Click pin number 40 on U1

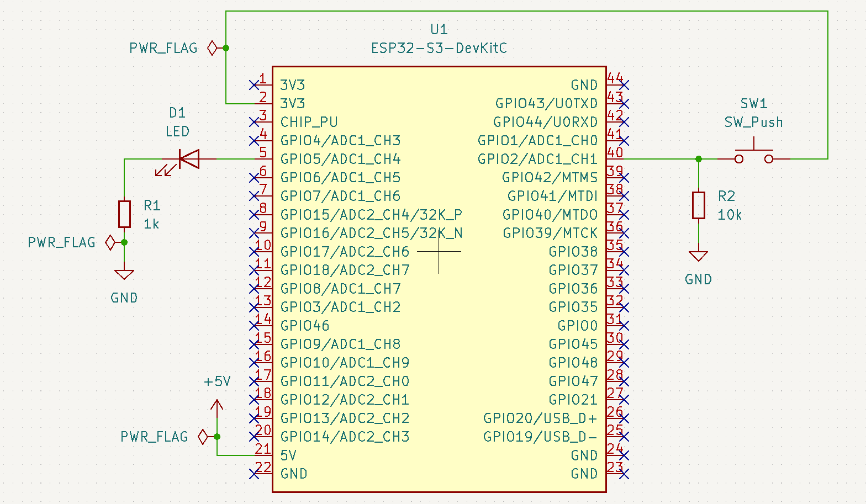(615, 152)
